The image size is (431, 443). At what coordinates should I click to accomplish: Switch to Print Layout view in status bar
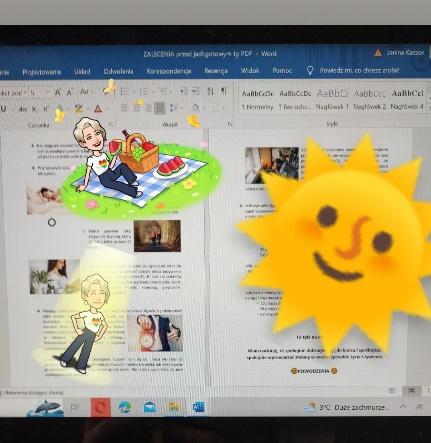tap(412, 391)
